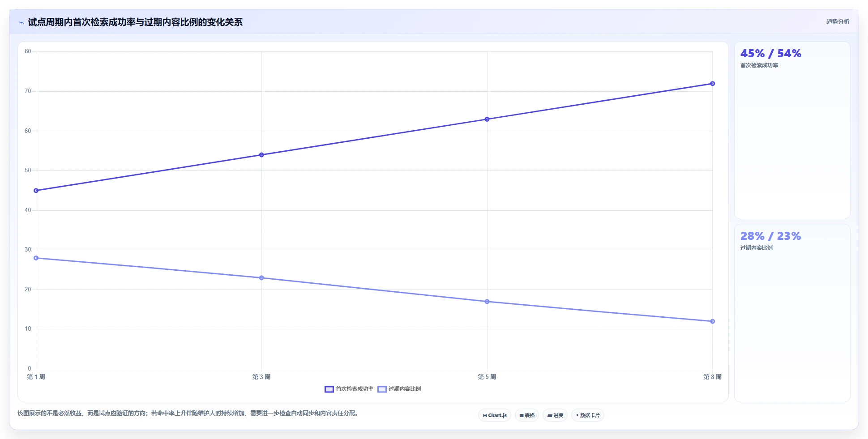The width and height of the screenshot is (868, 439).
Task: Click the 首次检索成功率 legend color box
Action: click(x=329, y=389)
